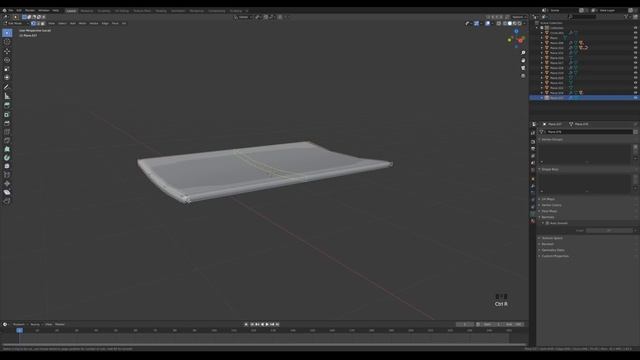Hide Circle.001 object in outliner
This screenshot has width=640, height=360.
point(636,33)
